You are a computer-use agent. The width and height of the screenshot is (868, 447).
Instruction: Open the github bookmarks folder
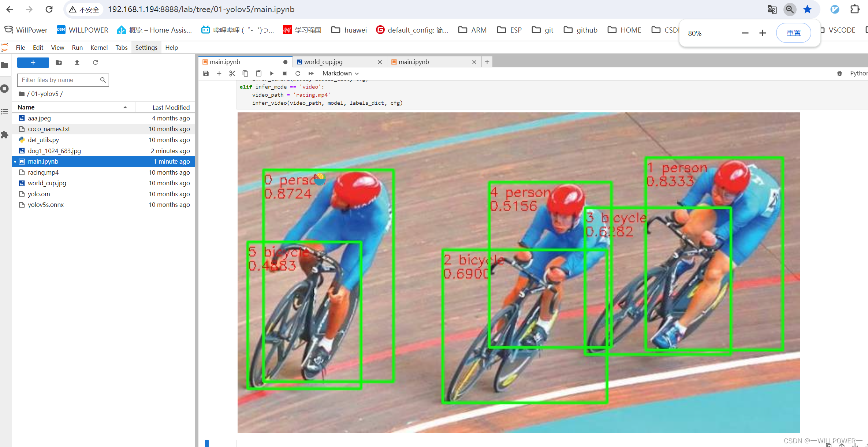(x=581, y=30)
